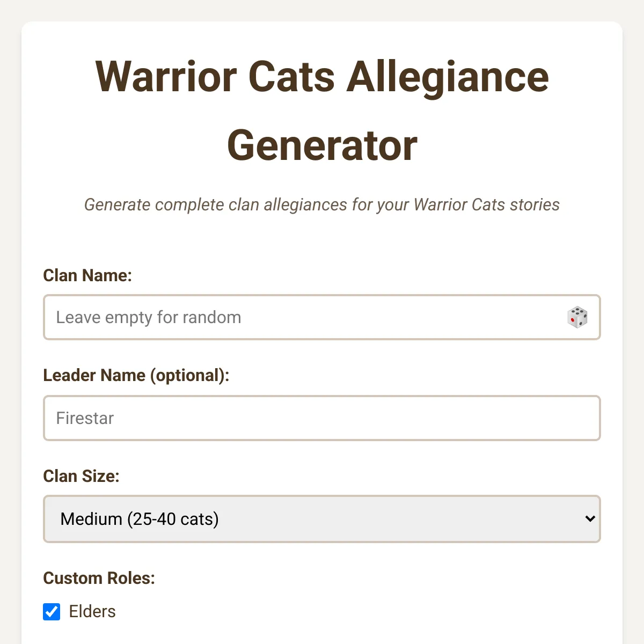Screen dimensions: 644x644
Task: Open the Clan Size dropdown
Action: [322, 519]
